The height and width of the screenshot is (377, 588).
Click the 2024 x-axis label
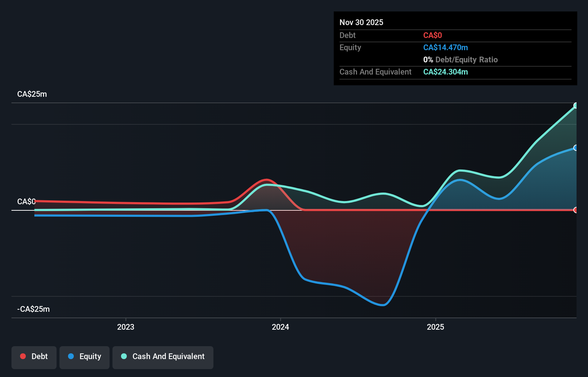[280, 327]
